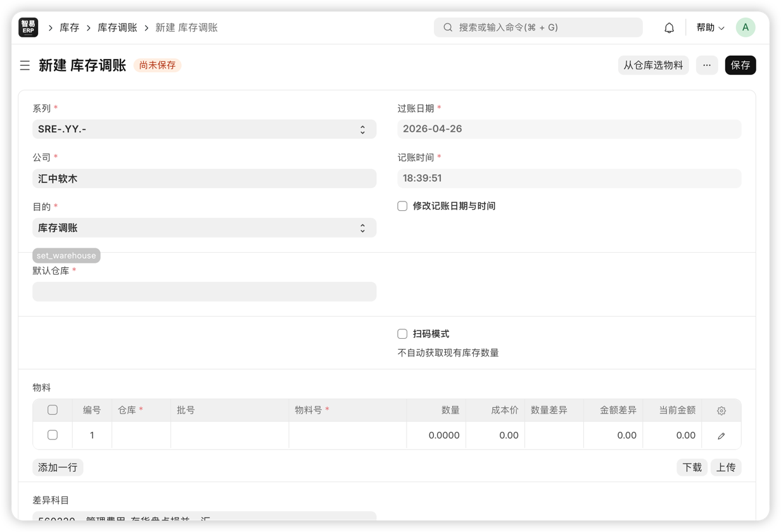Click the 下载 button
Image resolution: width=781 pixels, height=532 pixels.
click(692, 467)
